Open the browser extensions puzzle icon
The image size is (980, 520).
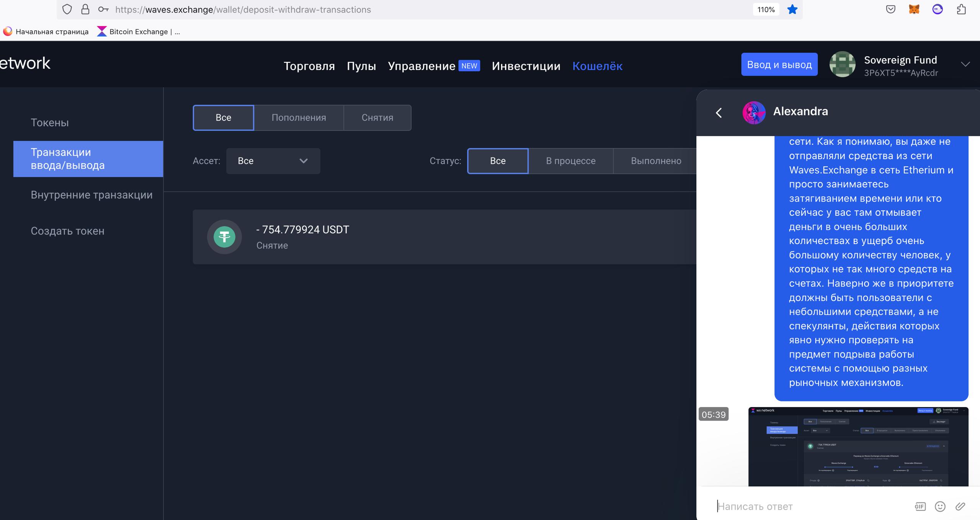[x=961, y=10]
